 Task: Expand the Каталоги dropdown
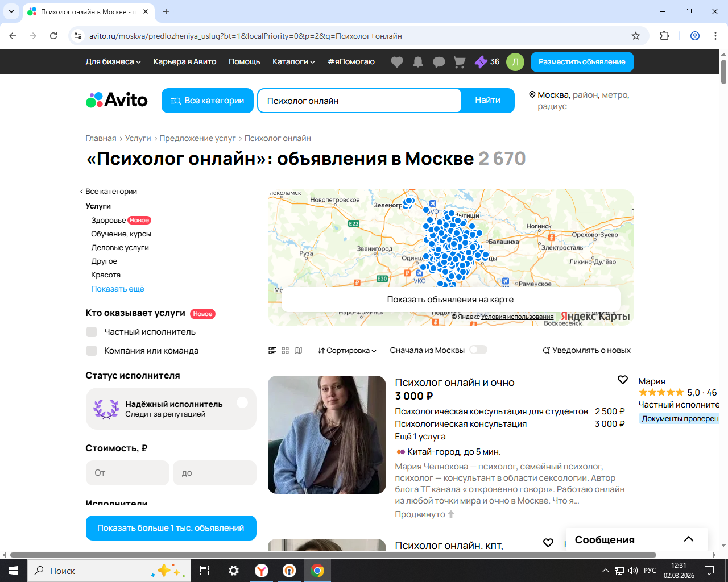[293, 62]
